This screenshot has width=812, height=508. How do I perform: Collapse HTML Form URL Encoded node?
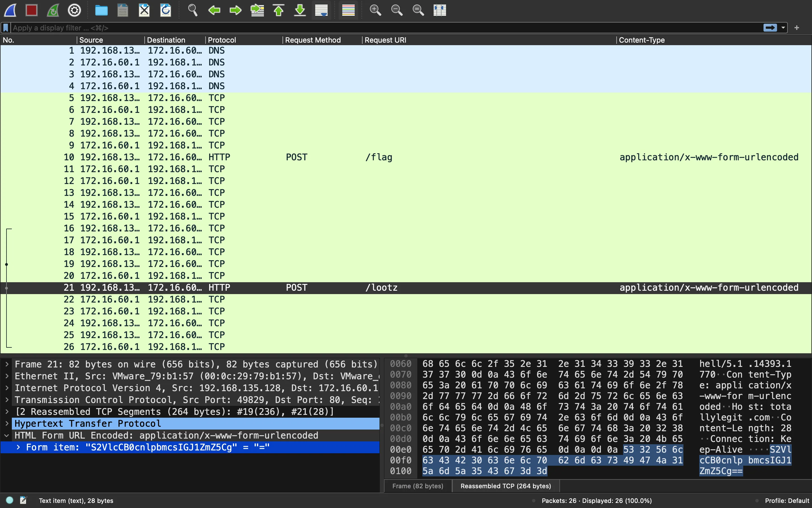pos(7,435)
